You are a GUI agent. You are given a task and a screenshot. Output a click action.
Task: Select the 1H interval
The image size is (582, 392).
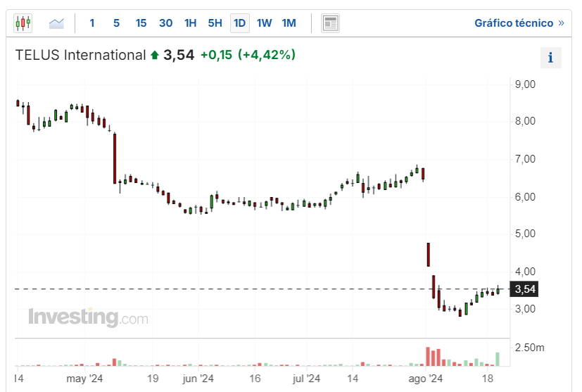[191, 23]
